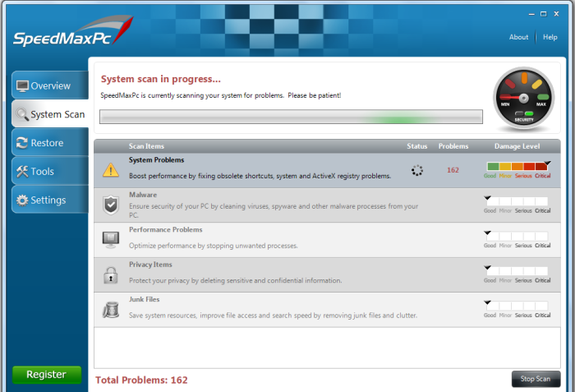The width and height of the screenshot is (575, 392).
Task: Click the scan progress bar
Action: [x=291, y=117]
